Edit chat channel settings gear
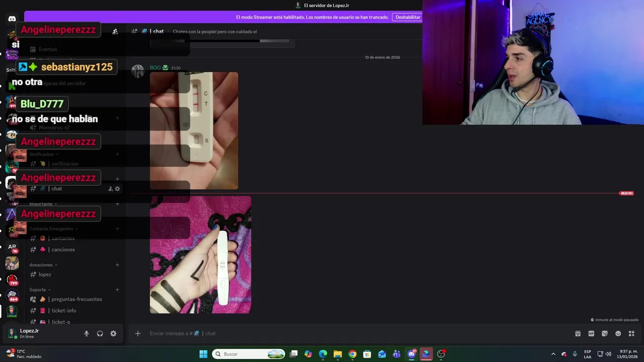 click(118, 189)
